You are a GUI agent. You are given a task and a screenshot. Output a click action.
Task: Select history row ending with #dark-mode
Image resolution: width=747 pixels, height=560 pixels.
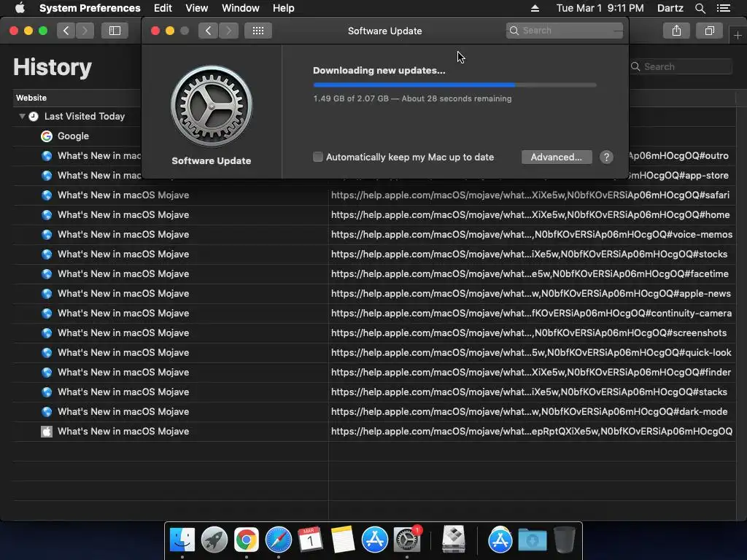click(374, 412)
